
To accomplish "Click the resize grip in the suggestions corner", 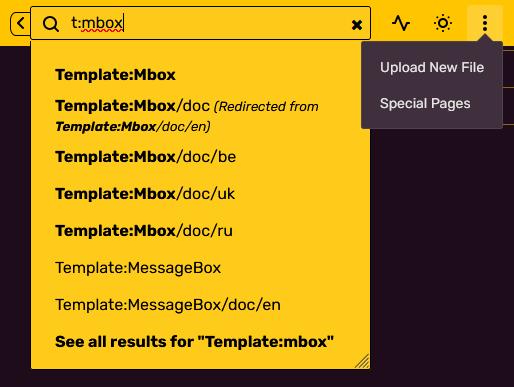I will click(362, 361).
